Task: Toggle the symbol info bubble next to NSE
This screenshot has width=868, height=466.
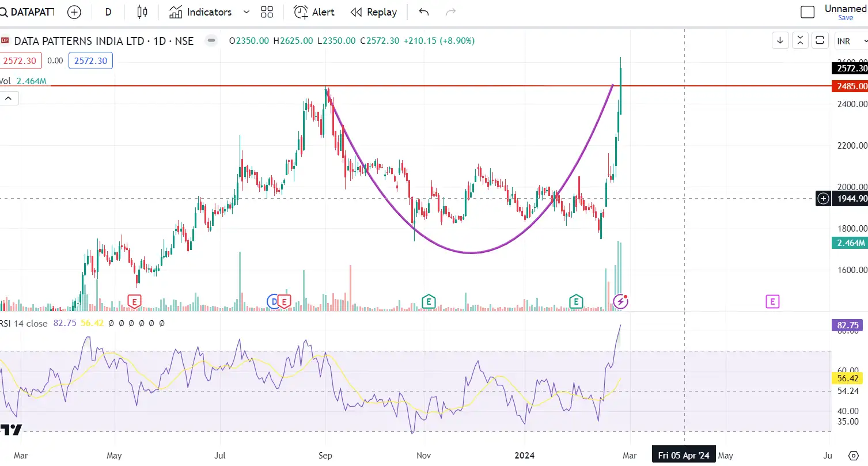Action: 211,40
